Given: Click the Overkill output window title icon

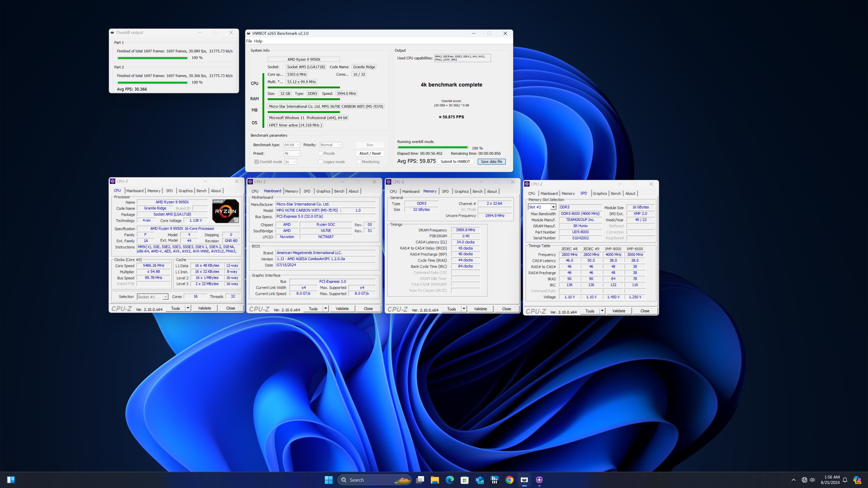Looking at the screenshot, I should [x=112, y=33].
